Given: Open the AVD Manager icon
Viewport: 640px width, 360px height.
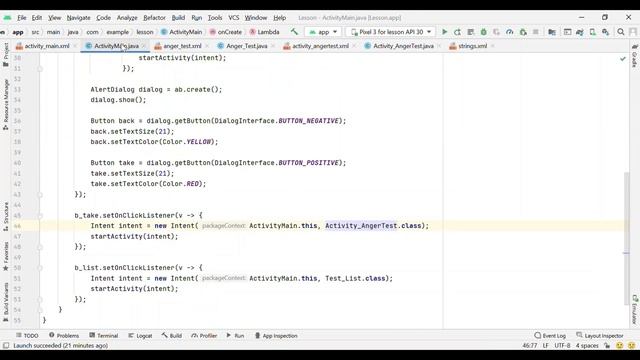Looking at the screenshot, I should (593, 32).
